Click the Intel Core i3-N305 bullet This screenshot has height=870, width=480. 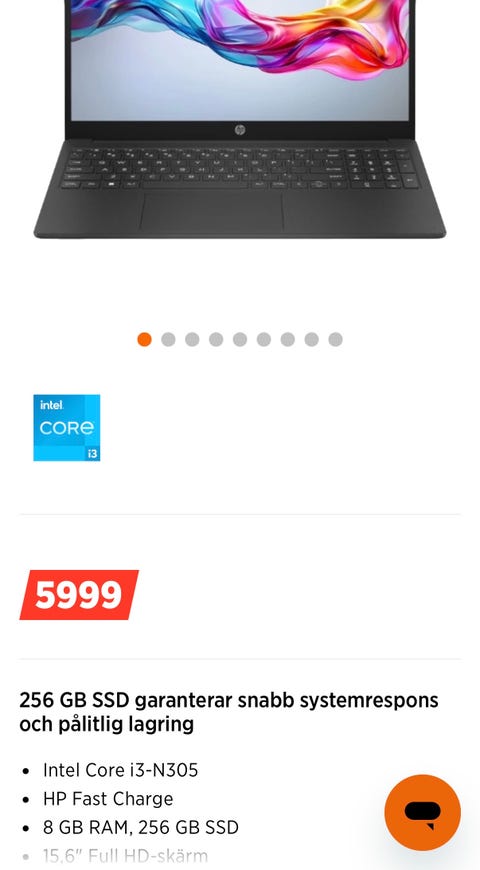point(120,770)
